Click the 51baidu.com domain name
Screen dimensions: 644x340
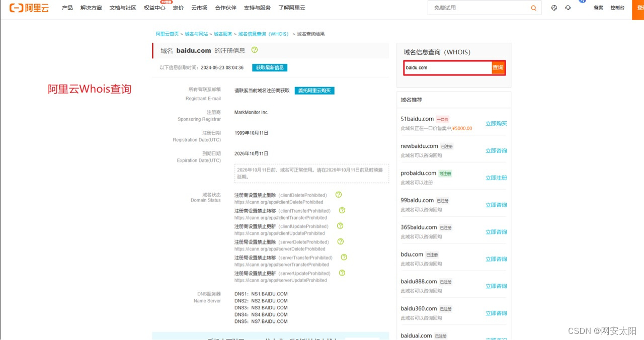click(417, 119)
